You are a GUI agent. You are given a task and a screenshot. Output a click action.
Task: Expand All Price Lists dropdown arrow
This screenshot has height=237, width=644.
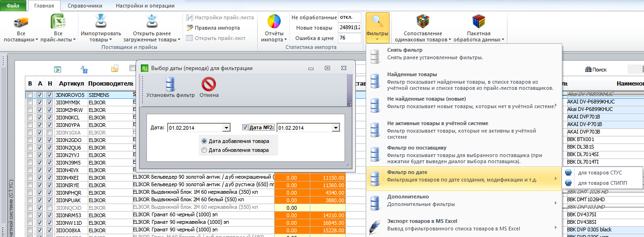coord(74,40)
